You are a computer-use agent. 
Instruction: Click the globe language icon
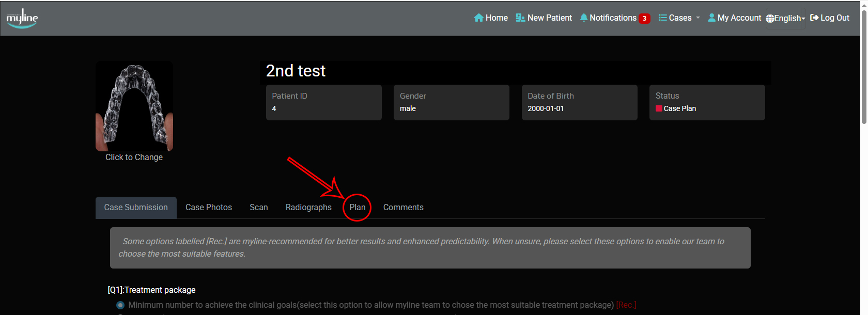coord(770,19)
